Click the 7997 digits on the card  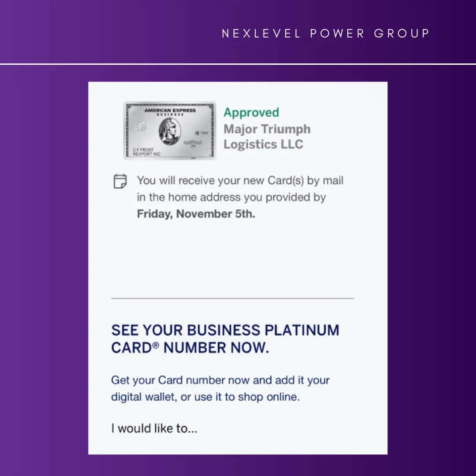[205, 133]
